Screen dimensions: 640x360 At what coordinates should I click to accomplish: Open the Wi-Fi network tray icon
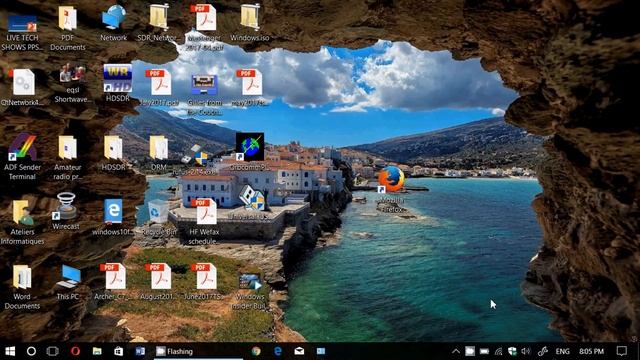coord(498,351)
